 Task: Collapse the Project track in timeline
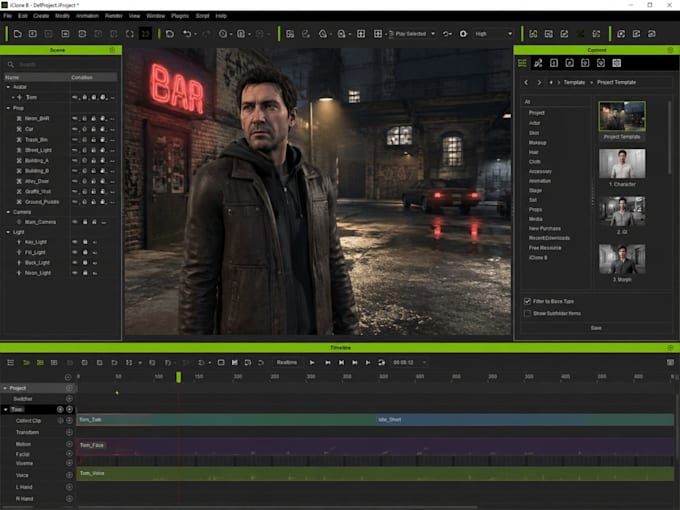click(x=5, y=388)
